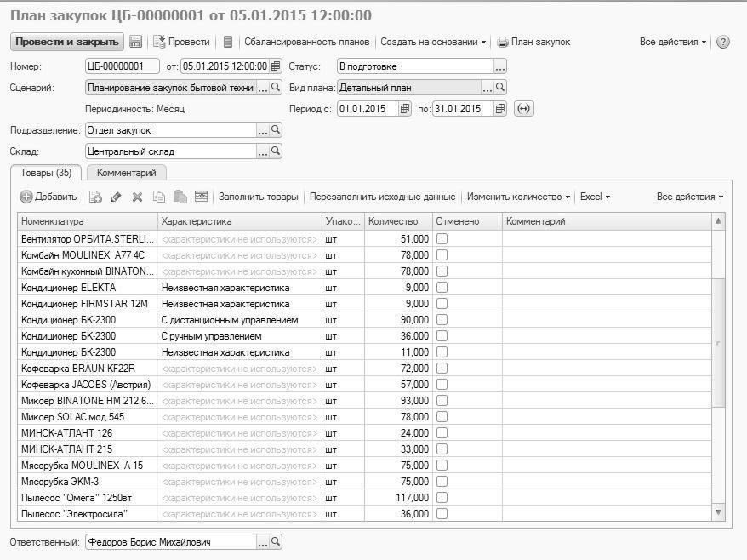Open calendar for period end date
747x560 pixels.
pos(499,109)
